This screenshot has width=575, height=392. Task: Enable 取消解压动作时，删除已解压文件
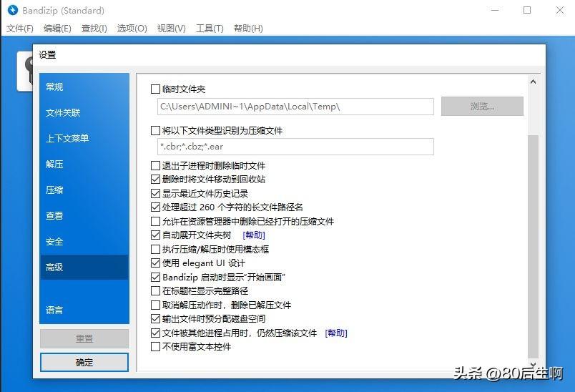tap(155, 305)
